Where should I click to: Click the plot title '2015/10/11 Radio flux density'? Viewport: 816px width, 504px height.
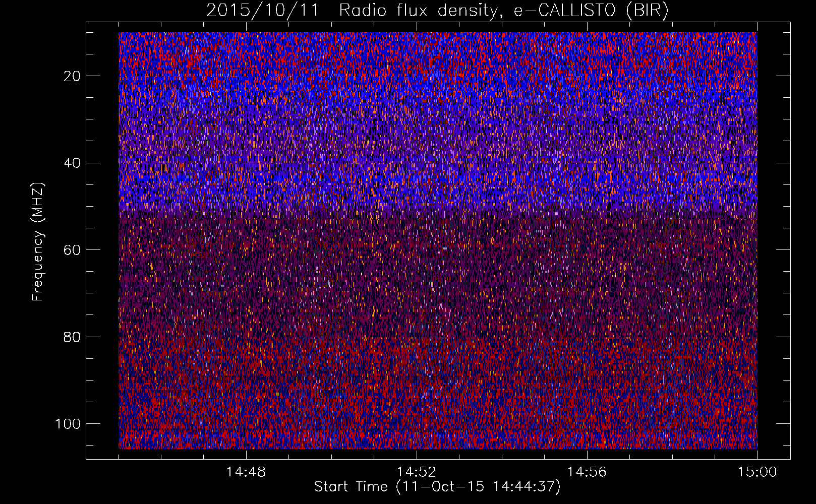[437, 11]
